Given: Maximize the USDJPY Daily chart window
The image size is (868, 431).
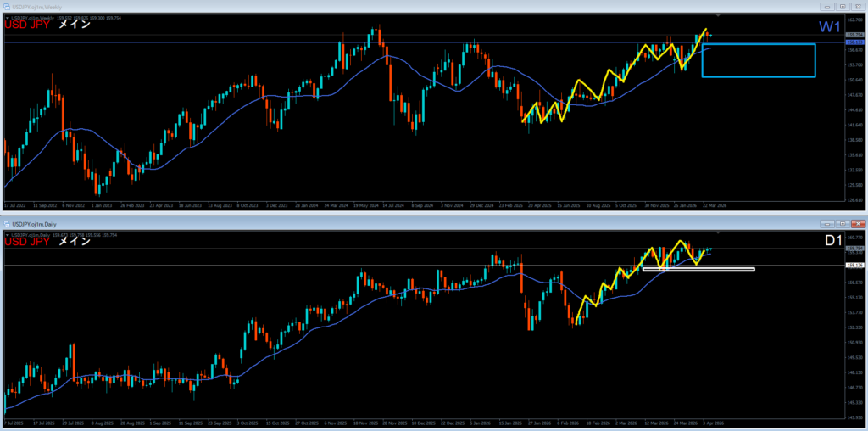Looking at the screenshot, I should point(844,223).
